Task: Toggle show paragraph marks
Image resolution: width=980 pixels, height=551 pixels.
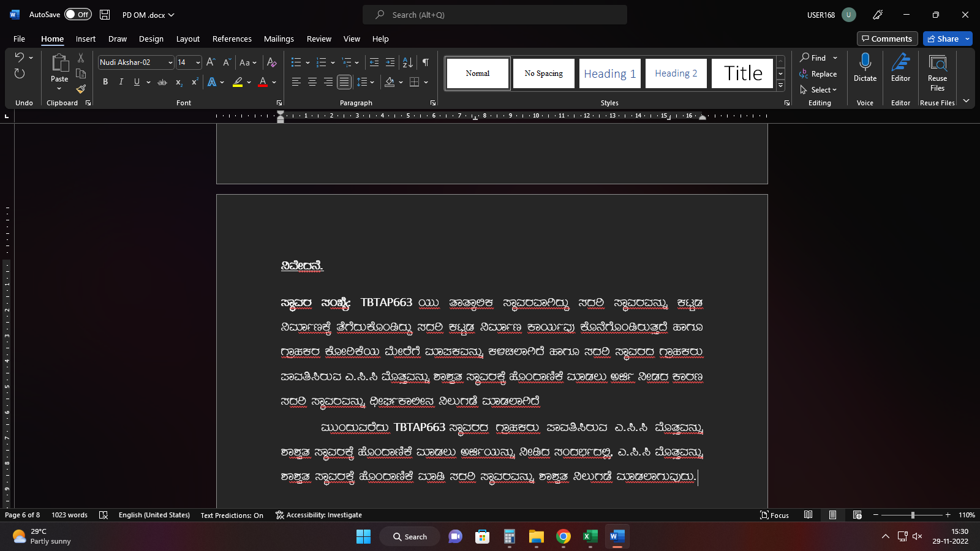Action: point(426,62)
